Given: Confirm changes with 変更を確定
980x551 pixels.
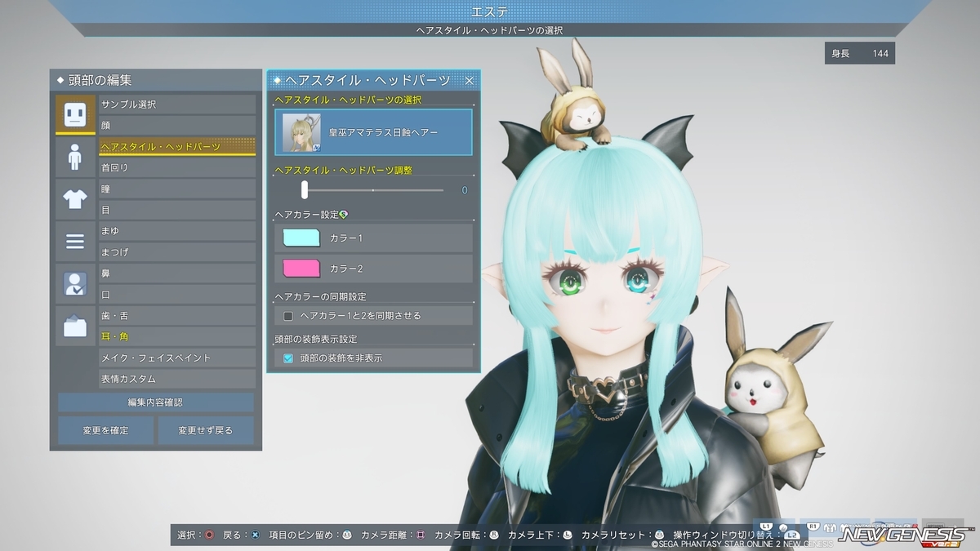Looking at the screenshot, I should pos(105,430).
